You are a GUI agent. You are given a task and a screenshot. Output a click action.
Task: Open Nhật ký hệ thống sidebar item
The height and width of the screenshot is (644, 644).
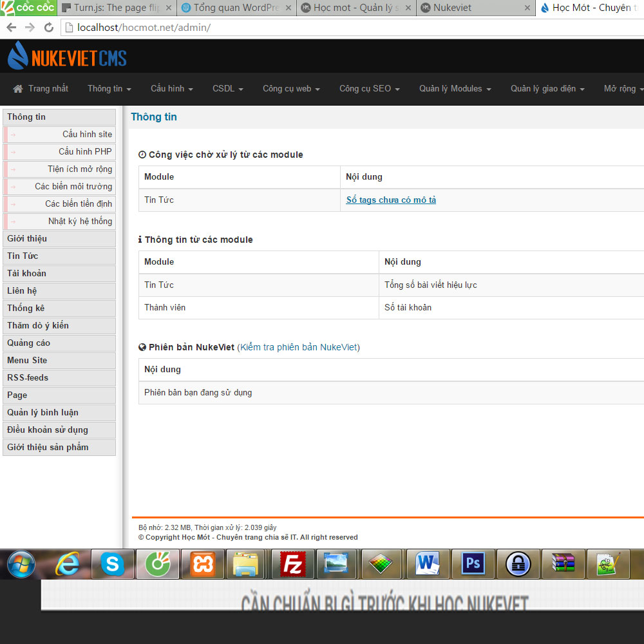pos(59,222)
